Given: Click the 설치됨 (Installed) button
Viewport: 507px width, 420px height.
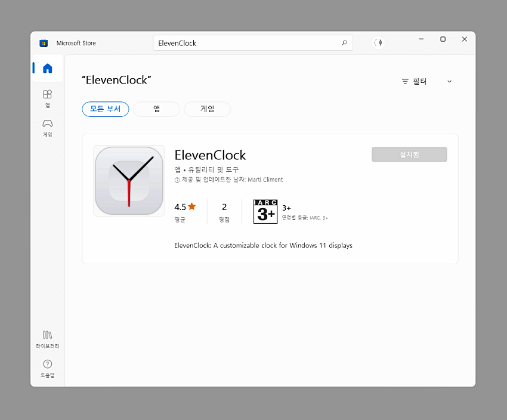Looking at the screenshot, I should 409,154.
